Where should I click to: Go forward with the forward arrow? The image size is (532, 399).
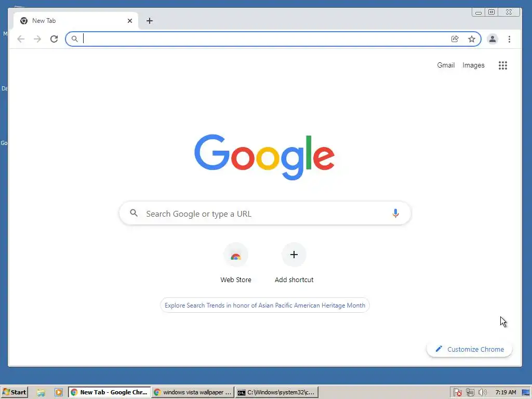[37, 39]
